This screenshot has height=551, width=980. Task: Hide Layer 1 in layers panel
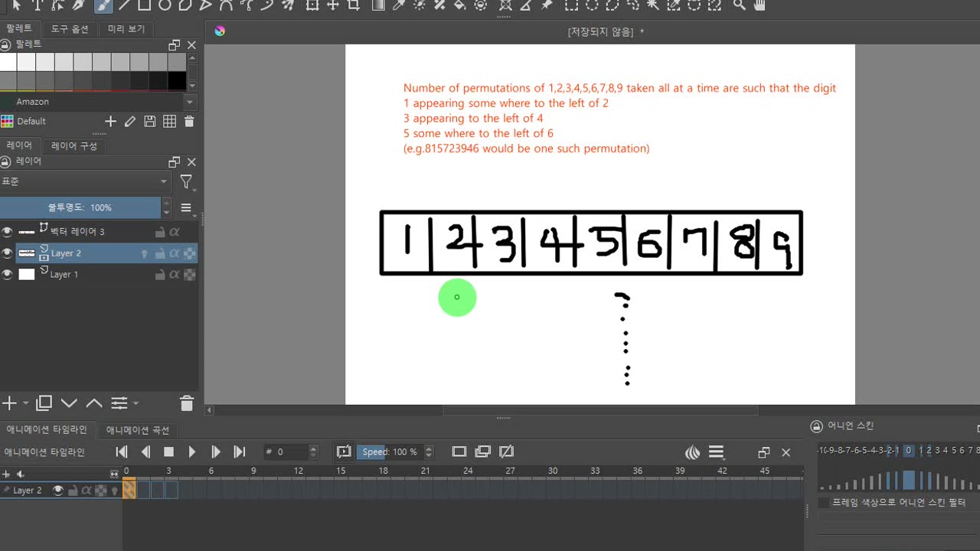(8, 274)
